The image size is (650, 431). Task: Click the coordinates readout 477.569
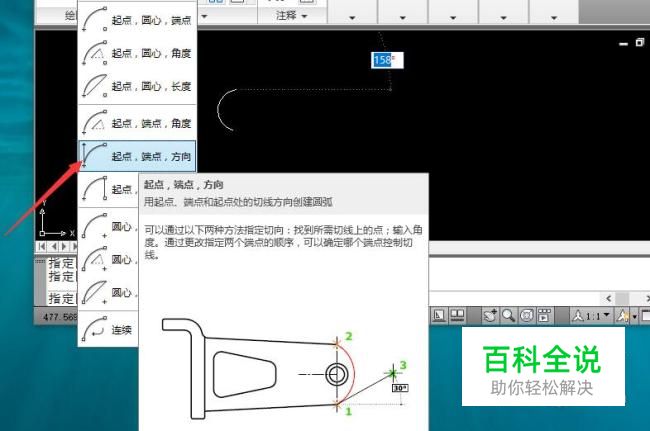tap(60, 317)
